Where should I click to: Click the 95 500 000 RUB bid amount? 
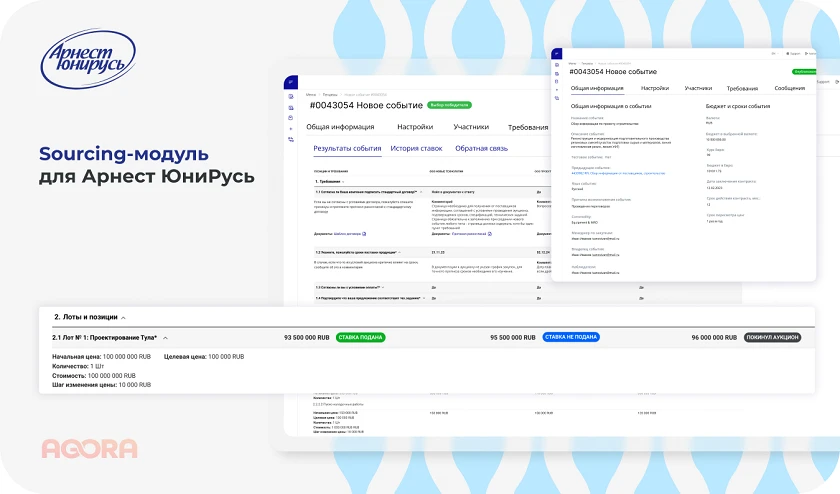click(513, 338)
